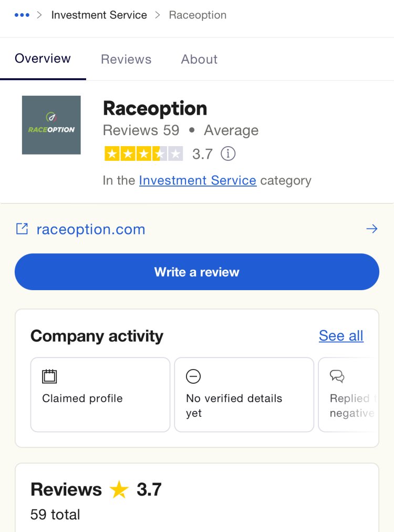The width and height of the screenshot is (394, 532).
Task: Click the calendar icon on Claimed profile
Action: pyautogui.click(x=49, y=376)
